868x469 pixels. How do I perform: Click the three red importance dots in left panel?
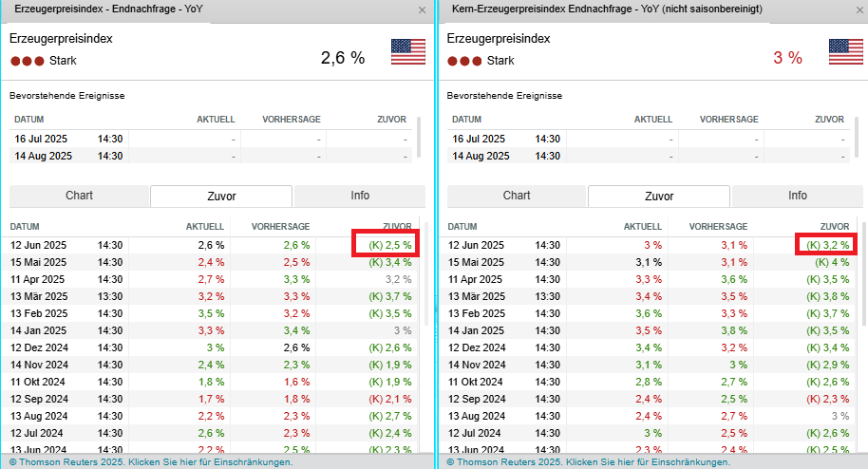[28, 61]
